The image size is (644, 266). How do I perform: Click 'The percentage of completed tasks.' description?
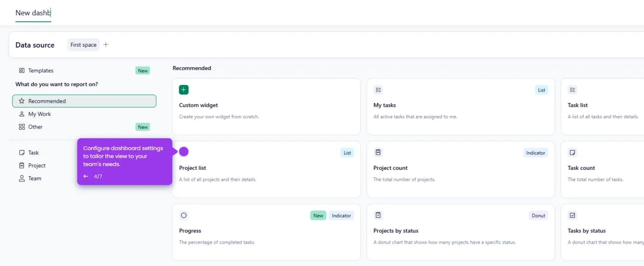217,242
